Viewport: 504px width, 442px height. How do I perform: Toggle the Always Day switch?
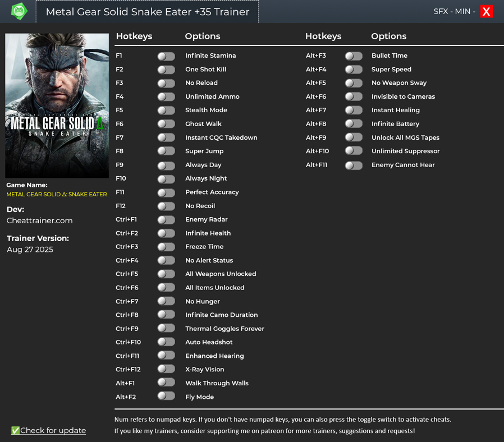166,166
